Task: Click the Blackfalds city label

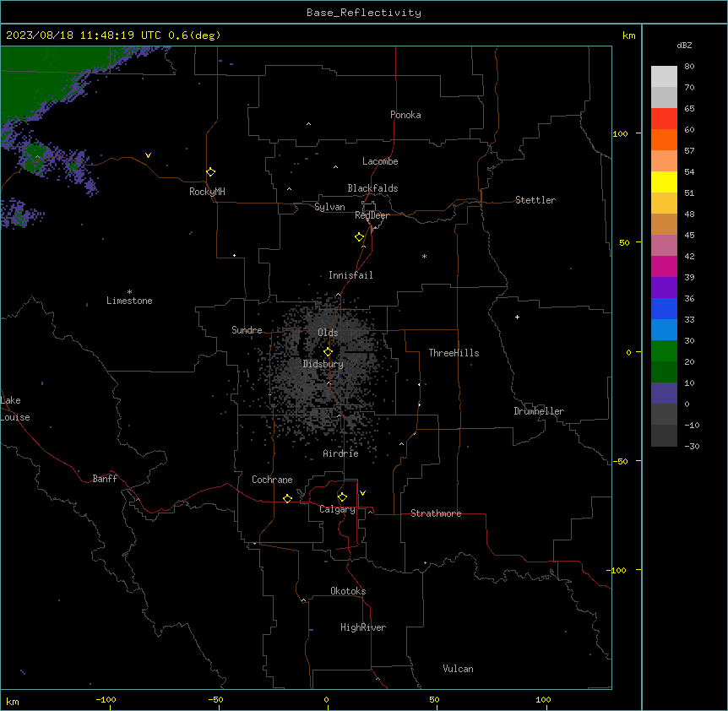Action: click(372, 188)
